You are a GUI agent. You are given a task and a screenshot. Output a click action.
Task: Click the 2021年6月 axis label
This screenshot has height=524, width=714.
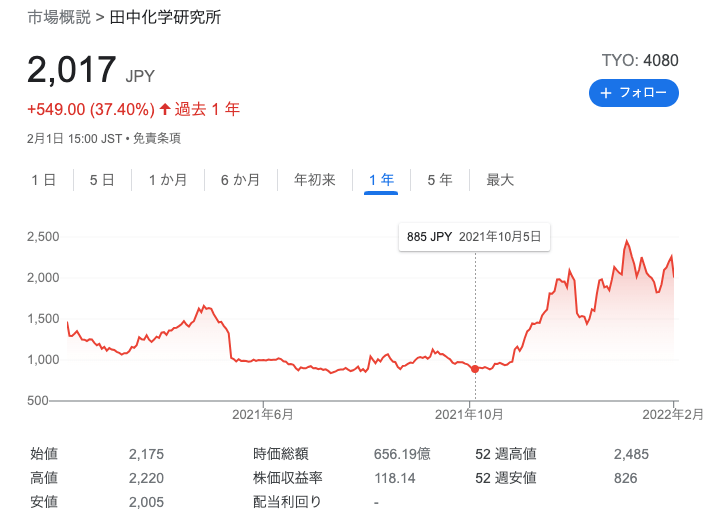(263, 414)
